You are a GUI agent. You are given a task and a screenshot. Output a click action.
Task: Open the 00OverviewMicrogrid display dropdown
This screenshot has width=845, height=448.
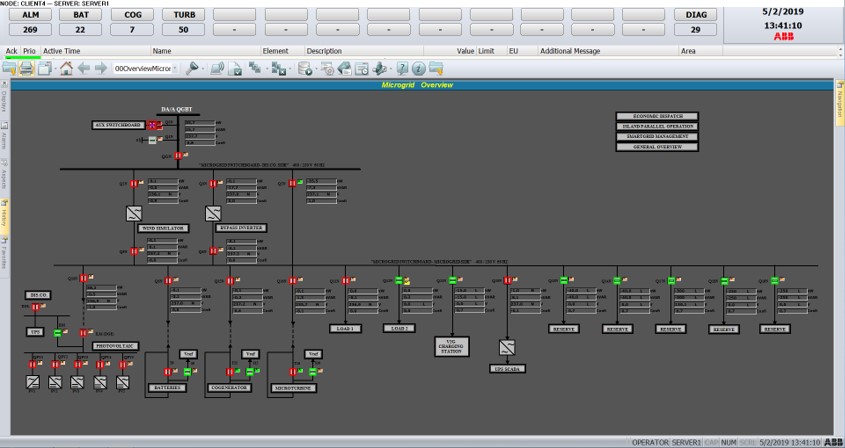[x=146, y=69]
